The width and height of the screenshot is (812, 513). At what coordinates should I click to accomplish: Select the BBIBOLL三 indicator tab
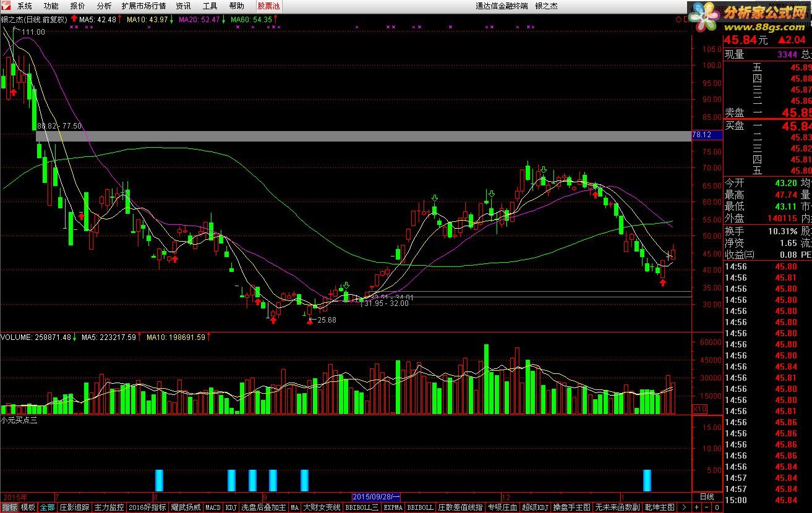click(x=362, y=507)
